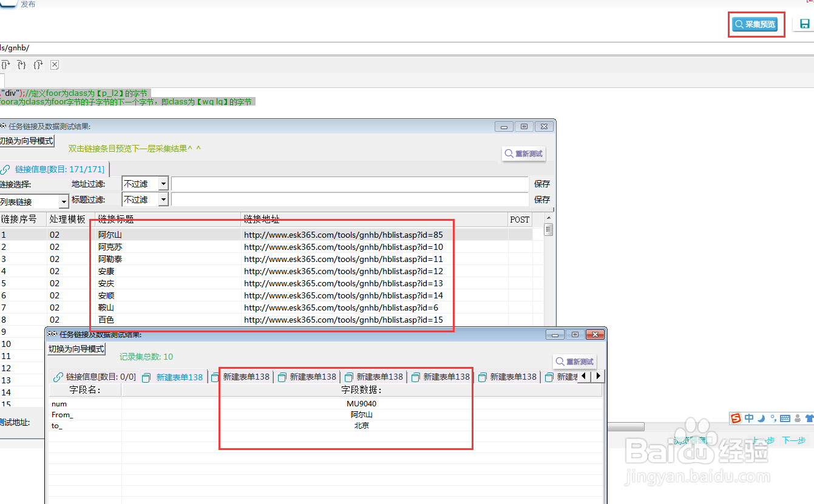Click the user account icon in IME bar
The image size is (814, 504).
pyautogui.click(x=798, y=418)
